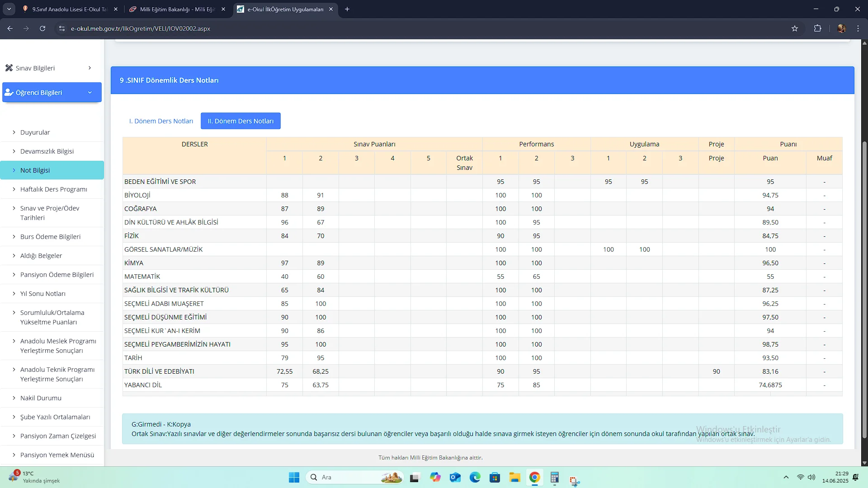Reload the e-Okul page
The height and width of the screenshot is (488, 868).
click(42, 28)
